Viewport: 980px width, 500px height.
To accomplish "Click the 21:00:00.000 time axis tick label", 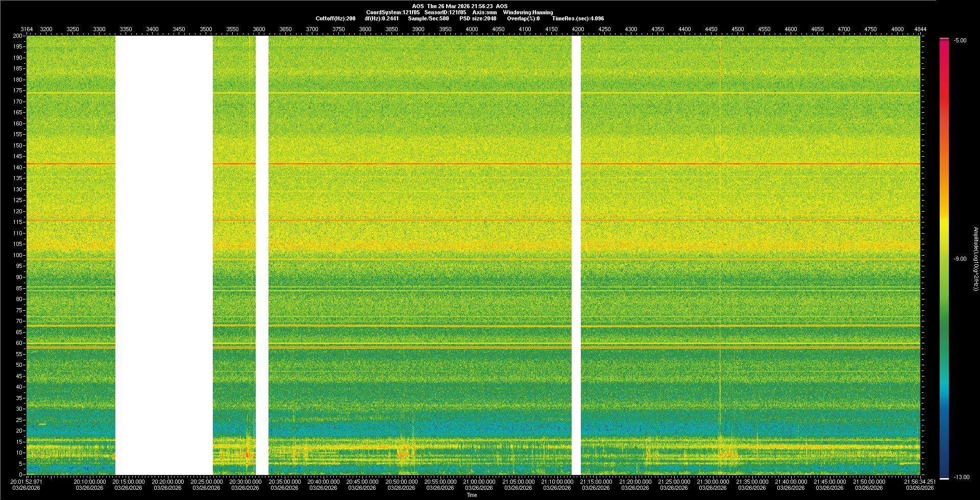I will (479, 482).
